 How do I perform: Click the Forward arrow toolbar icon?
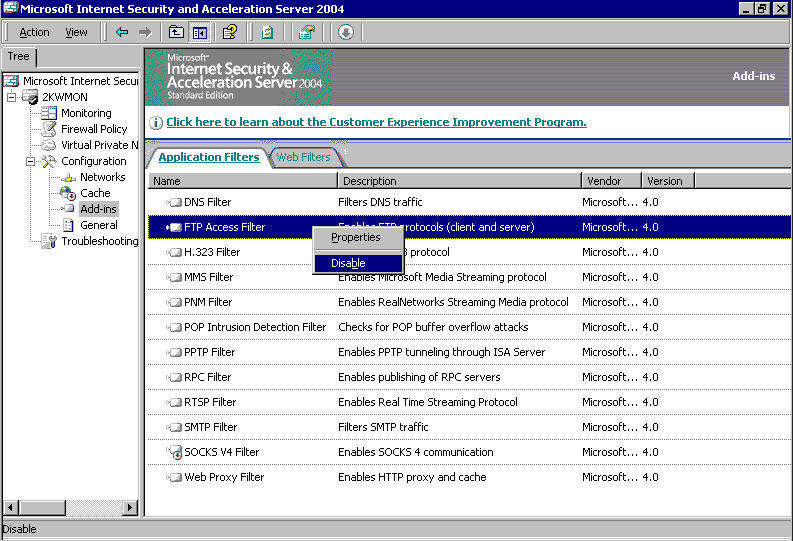[x=145, y=32]
